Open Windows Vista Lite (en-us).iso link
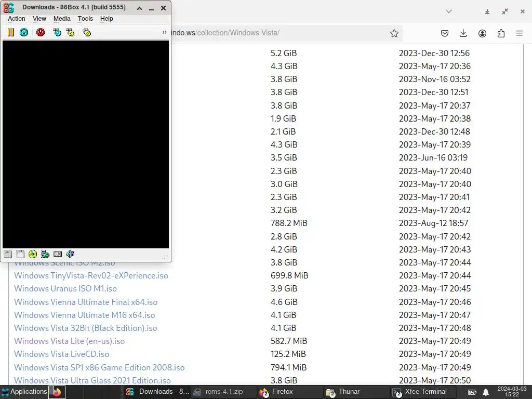Viewport: 532px width, 399px height. pyautogui.click(x=69, y=341)
